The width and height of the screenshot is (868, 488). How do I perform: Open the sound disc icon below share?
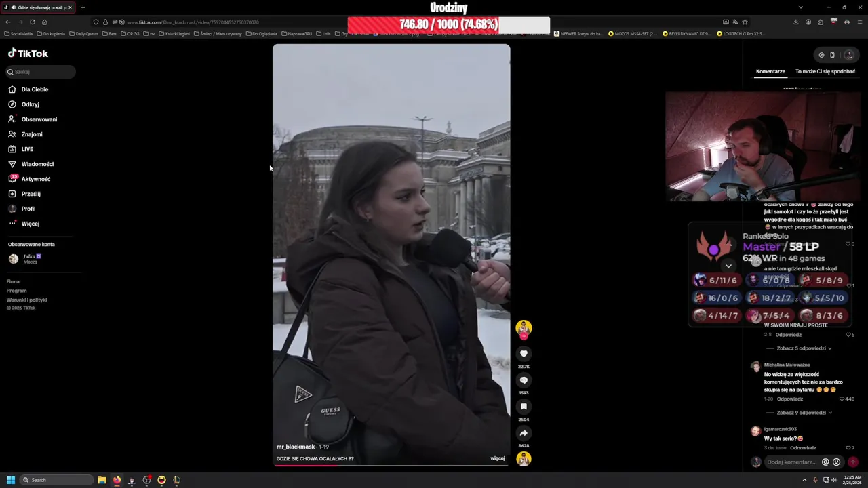(524, 459)
